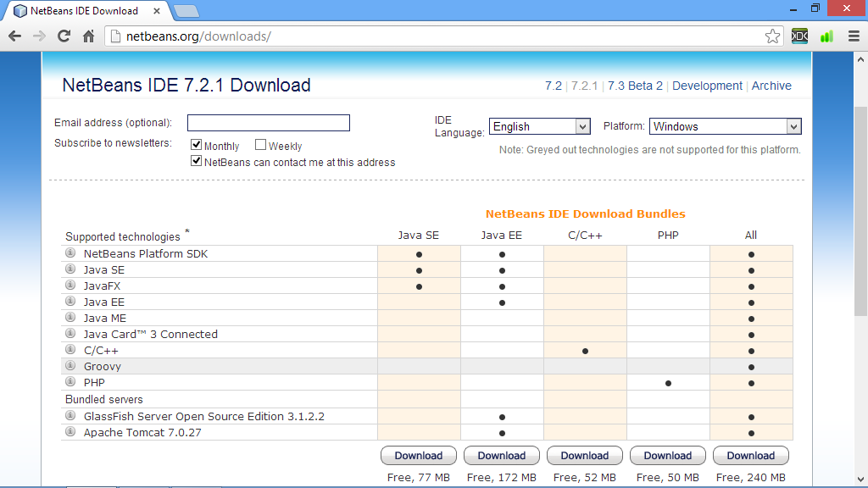Click the NetBeans IDE Download Bundles heading

click(x=585, y=214)
